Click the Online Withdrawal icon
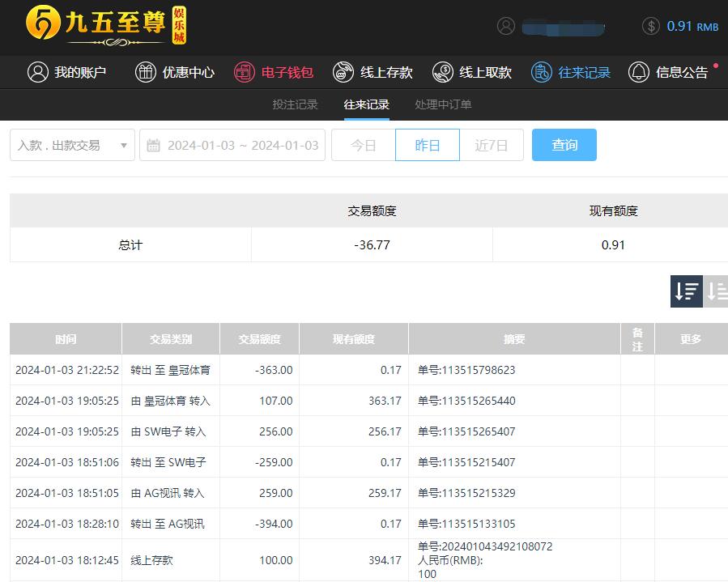Viewport: 728px width, 582px height. 442,72
